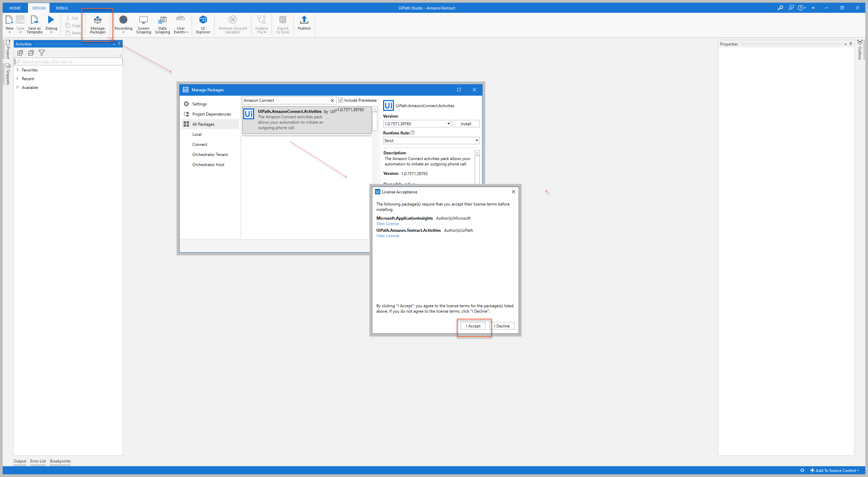Open the feedback icon in title bar
Screen dimensions: 868x477
(791, 8)
